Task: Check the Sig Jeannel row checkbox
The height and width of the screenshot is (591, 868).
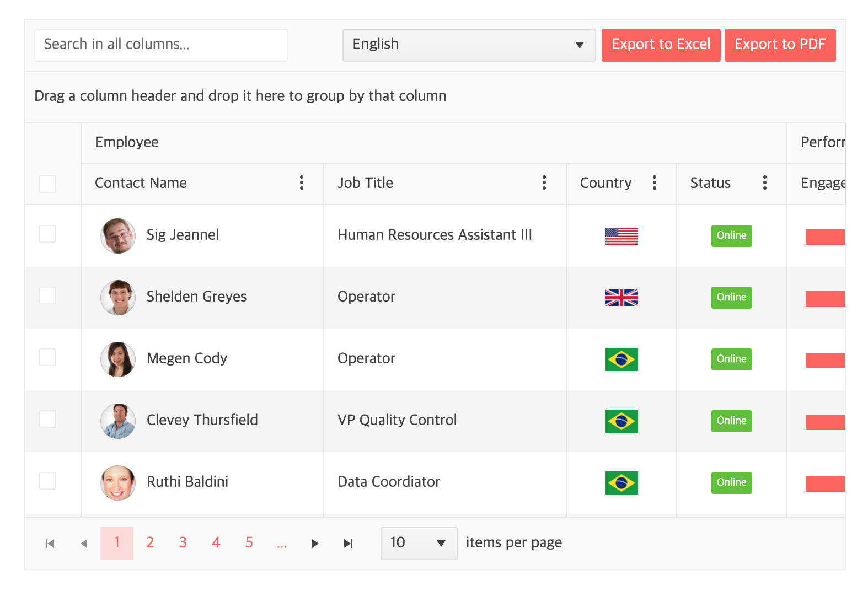Action: 47,234
